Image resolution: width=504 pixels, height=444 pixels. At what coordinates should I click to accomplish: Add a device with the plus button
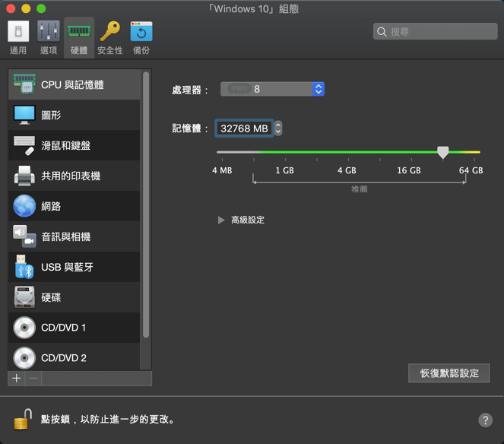(17, 379)
